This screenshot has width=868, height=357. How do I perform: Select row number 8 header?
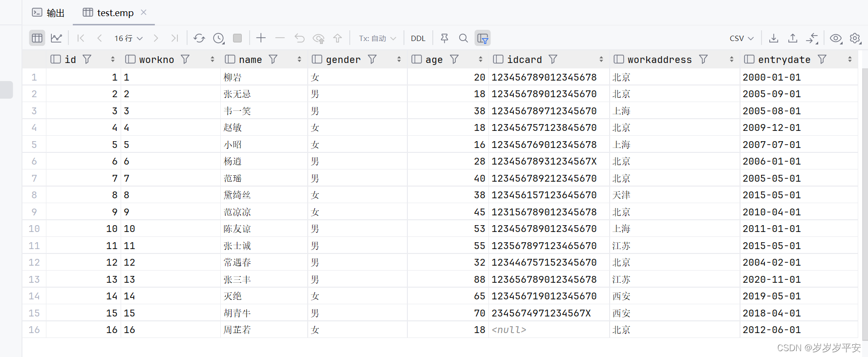point(34,195)
